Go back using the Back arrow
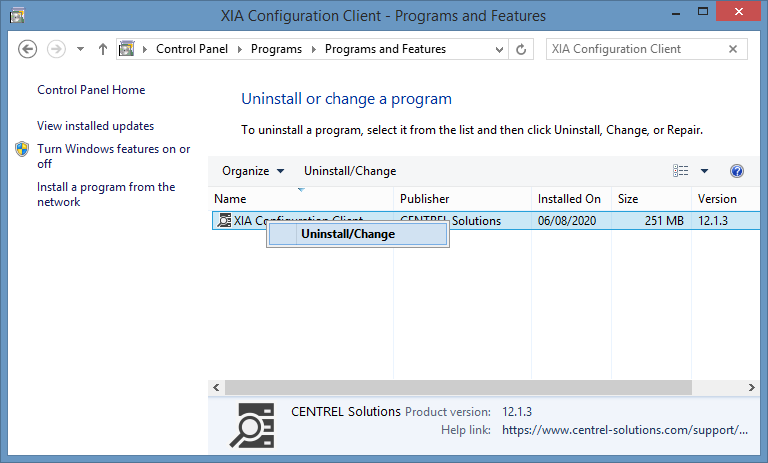 (x=27, y=49)
